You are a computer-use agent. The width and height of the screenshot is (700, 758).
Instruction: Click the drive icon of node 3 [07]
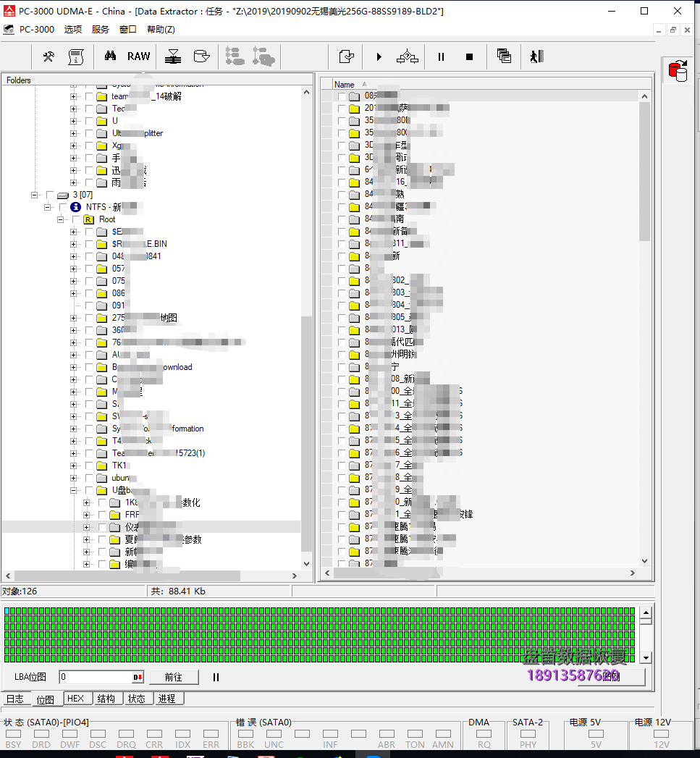tap(63, 195)
